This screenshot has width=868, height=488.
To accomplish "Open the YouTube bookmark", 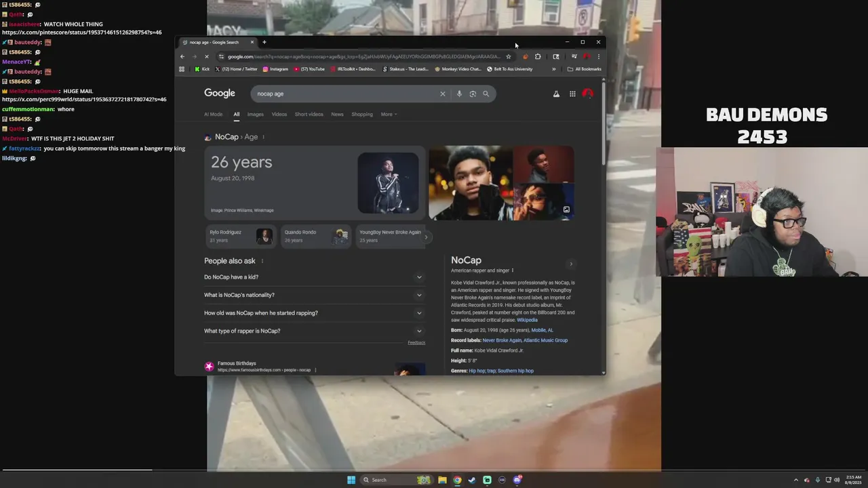I will click(x=309, y=69).
